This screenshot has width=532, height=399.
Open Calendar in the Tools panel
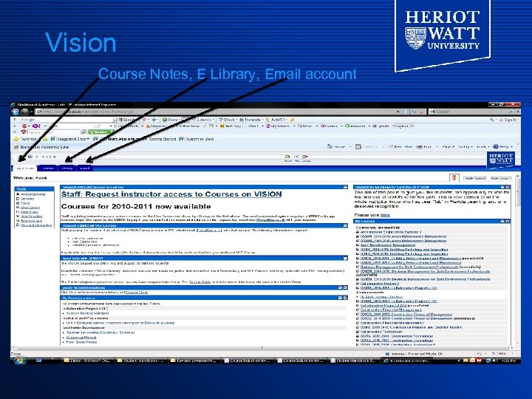pyautogui.click(x=27, y=199)
